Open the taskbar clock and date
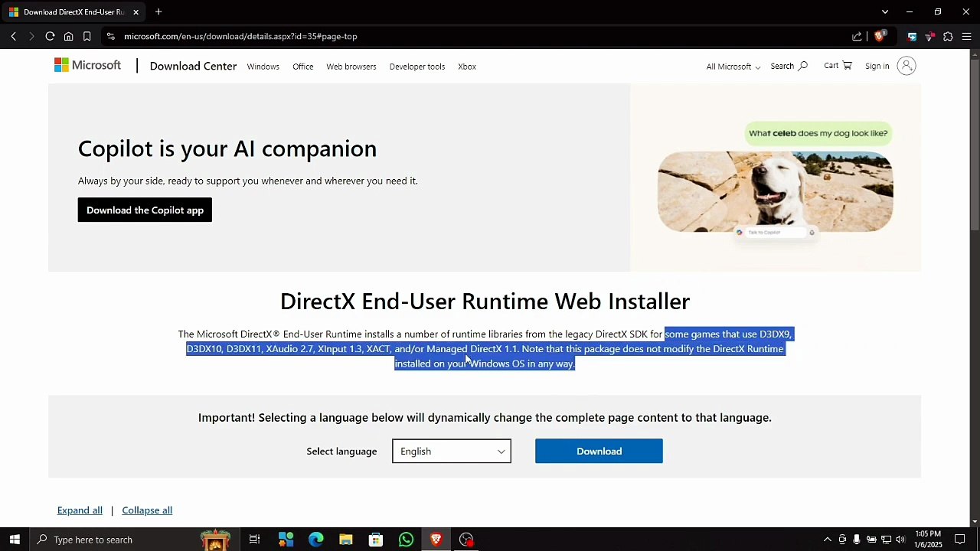This screenshot has width=980, height=551. [927, 540]
